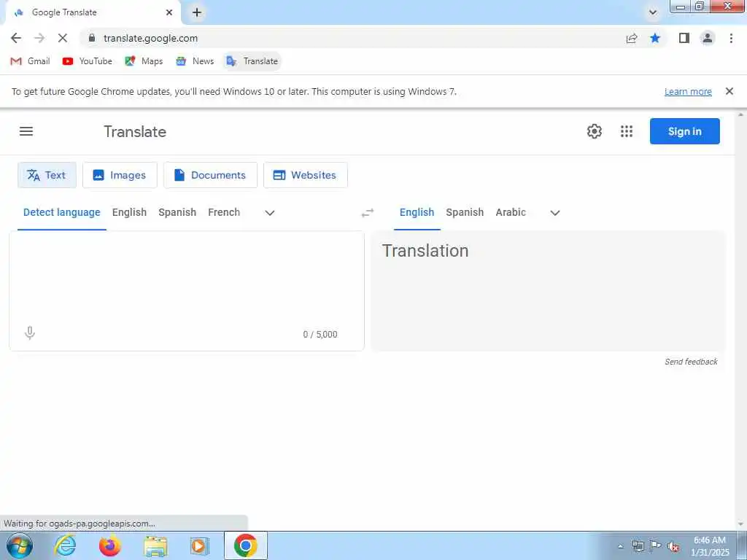
Task: Close the Google Translate tab
Action: tap(169, 13)
